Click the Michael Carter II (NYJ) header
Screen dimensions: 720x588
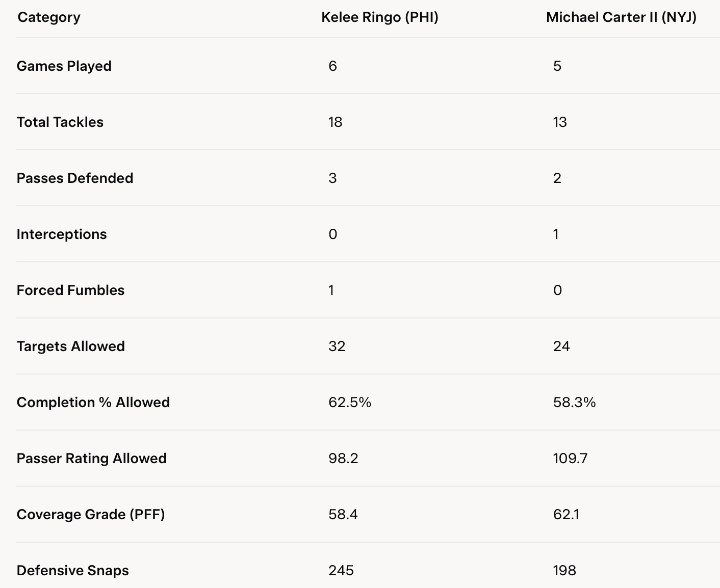pos(621,17)
